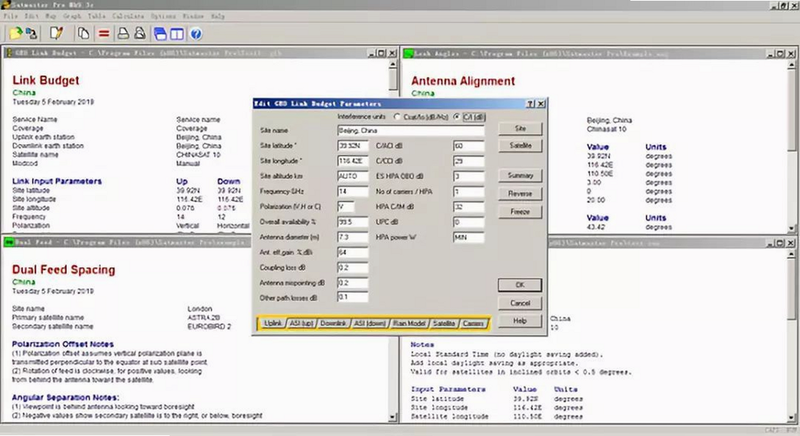Screen dimensions: 800x436
Task: Click the Summary button
Action: [520, 175]
